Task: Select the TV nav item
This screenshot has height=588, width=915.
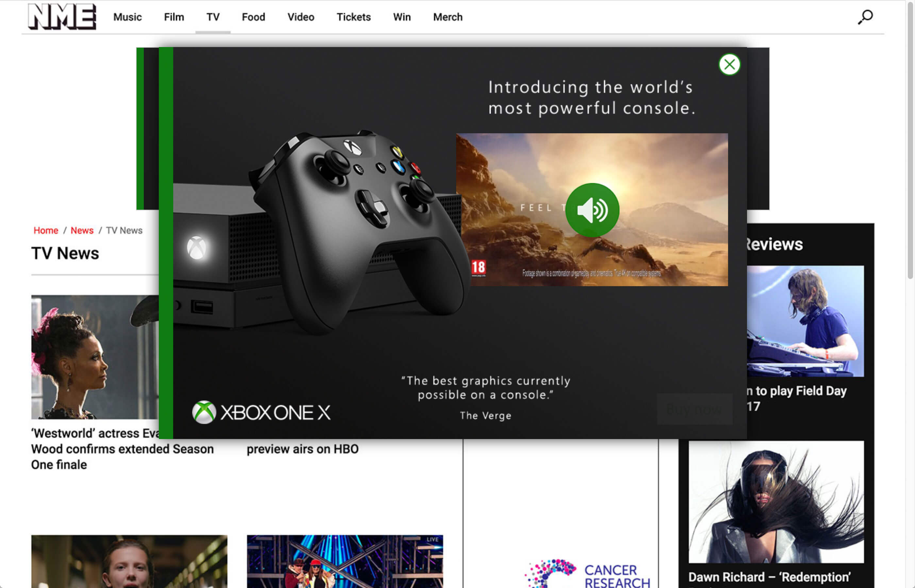Action: pyautogui.click(x=213, y=17)
